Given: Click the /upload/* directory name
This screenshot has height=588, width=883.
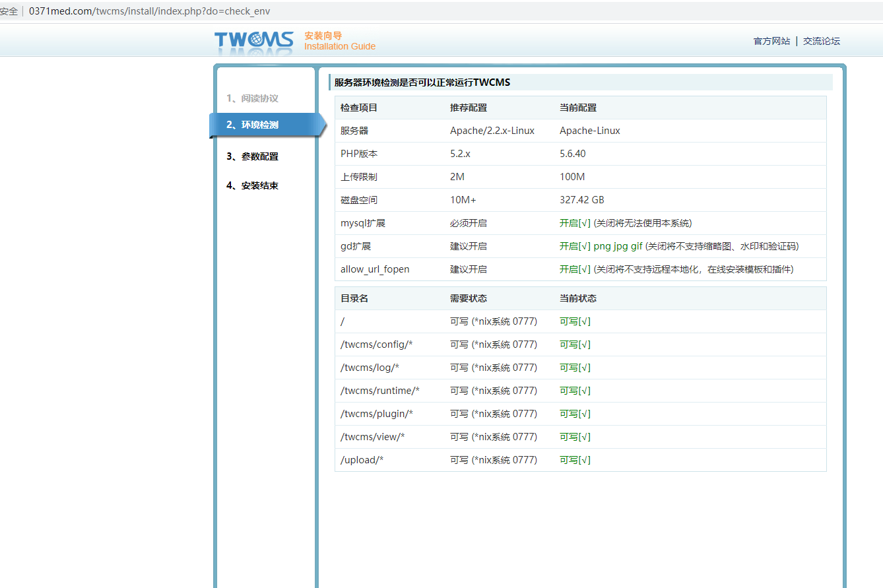Looking at the screenshot, I should 362,460.
